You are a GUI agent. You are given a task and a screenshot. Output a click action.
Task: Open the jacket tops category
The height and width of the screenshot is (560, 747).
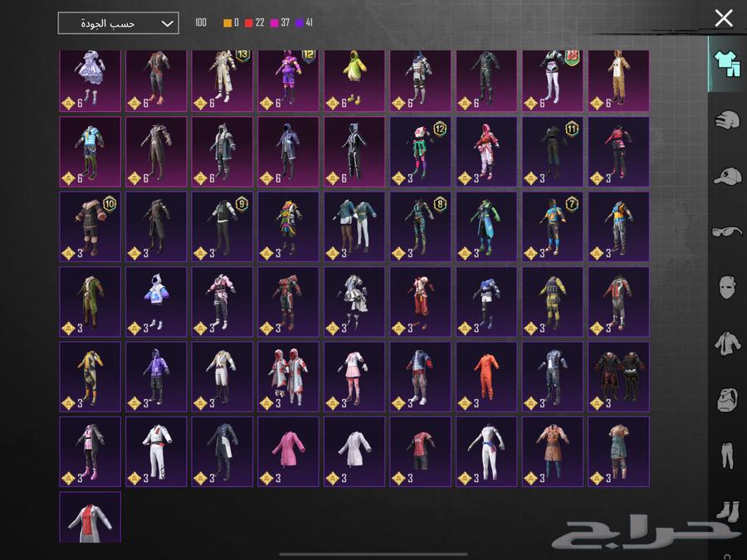(x=727, y=343)
